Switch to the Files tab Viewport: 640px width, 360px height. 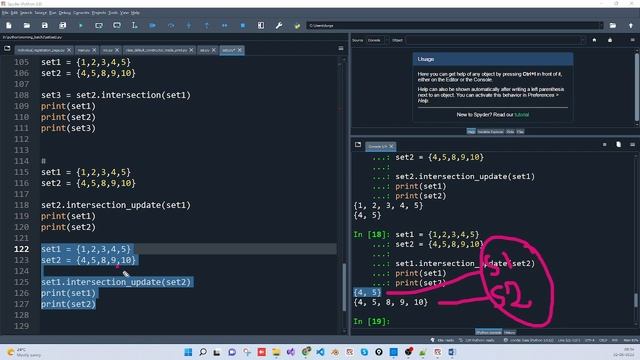520,131
